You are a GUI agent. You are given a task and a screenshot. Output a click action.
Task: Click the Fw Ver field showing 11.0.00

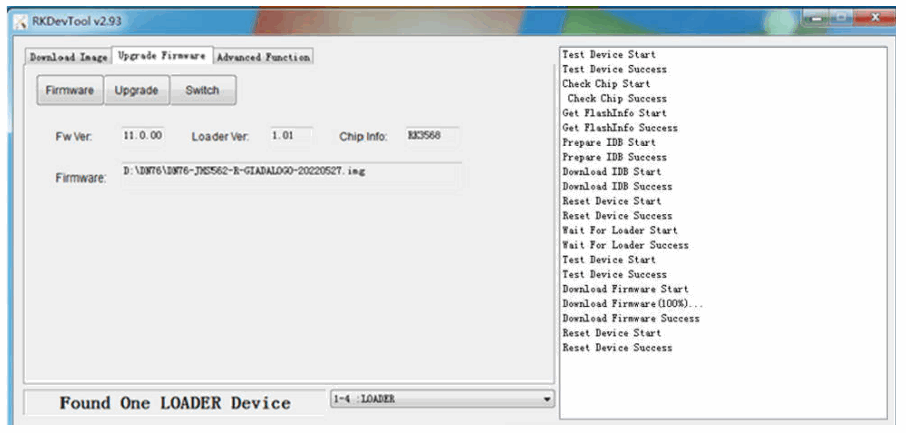(x=143, y=136)
